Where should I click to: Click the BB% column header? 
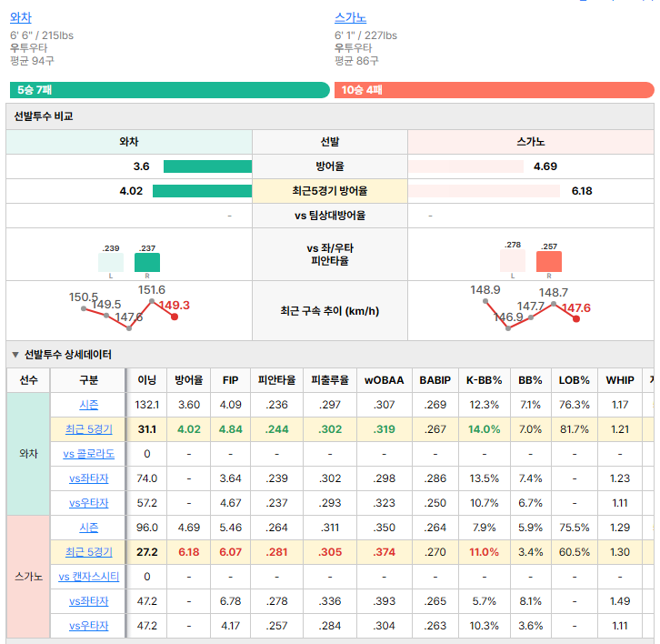(x=530, y=380)
